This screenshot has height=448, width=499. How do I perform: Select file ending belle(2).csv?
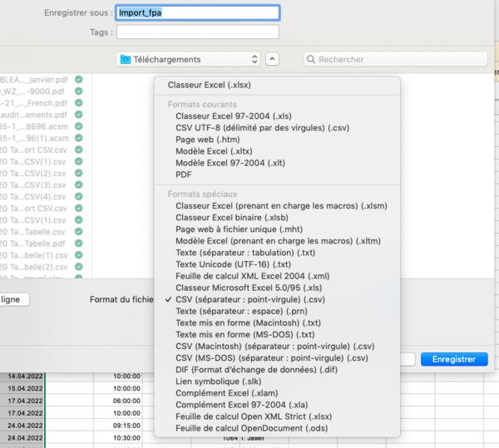(x=33, y=267)
